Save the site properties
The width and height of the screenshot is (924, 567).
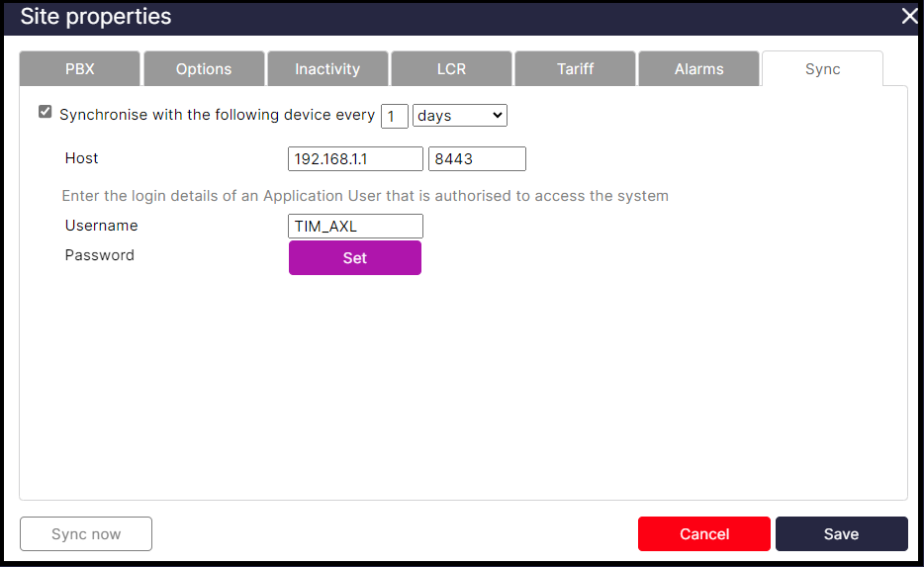coord(841,534)
